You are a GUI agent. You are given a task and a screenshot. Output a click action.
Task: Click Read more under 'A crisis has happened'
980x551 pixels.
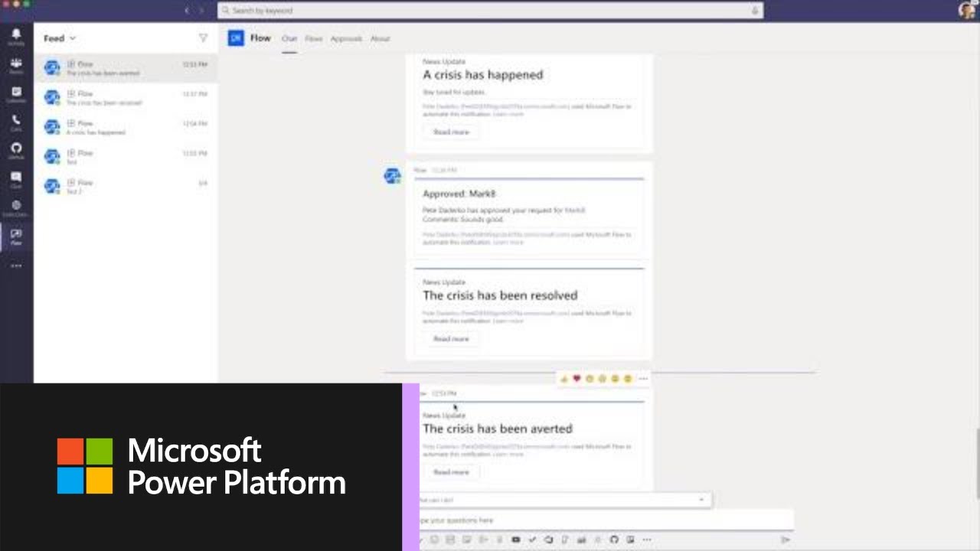click(451, 132)
